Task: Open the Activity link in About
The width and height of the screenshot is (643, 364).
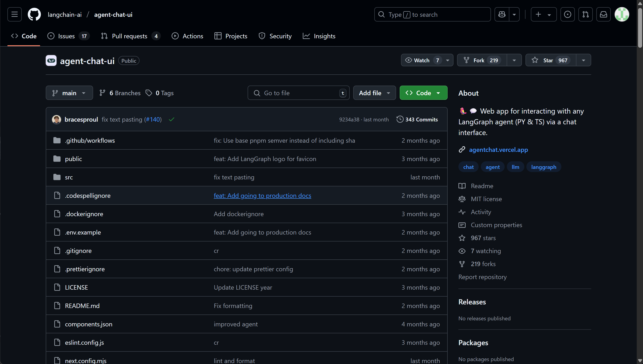Action: tap(475, 212)
